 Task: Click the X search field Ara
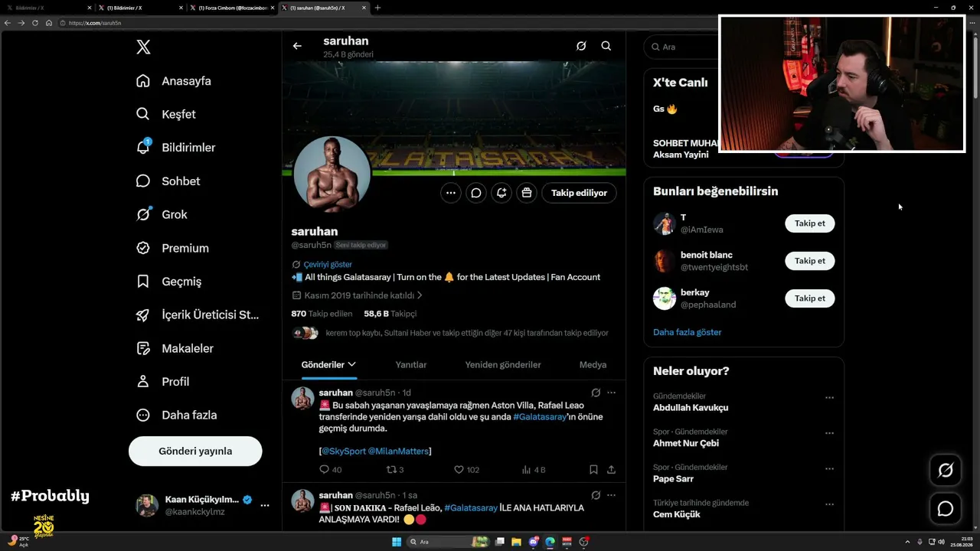click(x=681, y=47)
